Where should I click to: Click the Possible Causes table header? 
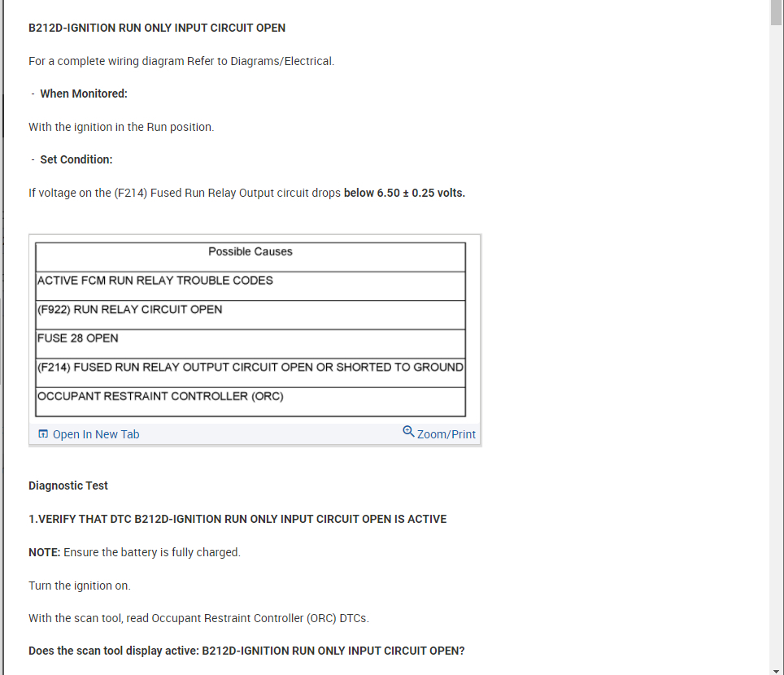(250, 252)
